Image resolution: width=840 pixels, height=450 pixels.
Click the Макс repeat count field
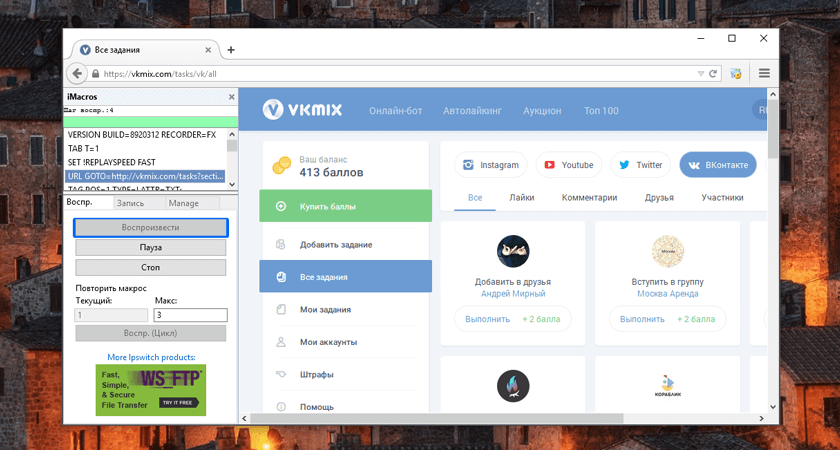pos(191,315)
